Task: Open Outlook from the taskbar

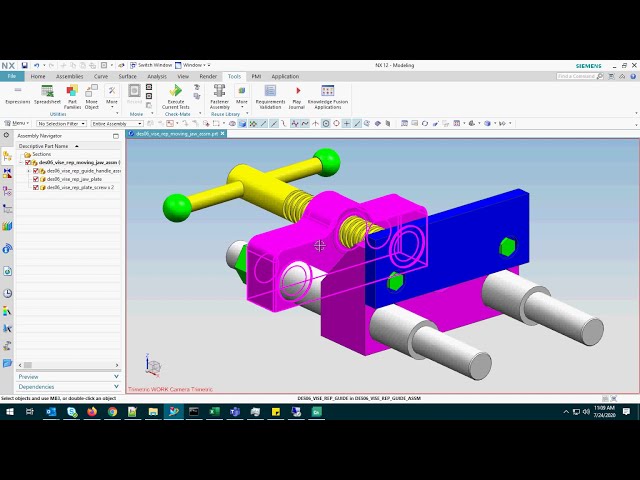Action: pos(51,412)
